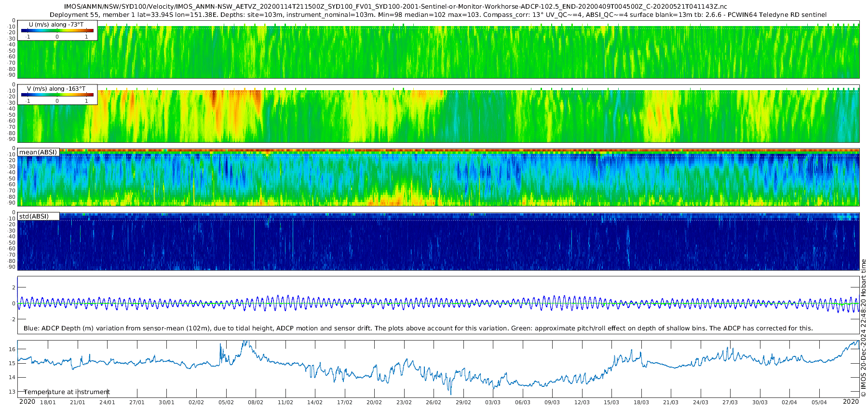Click the "Temperature at instrument" label

tap(67, 392)
